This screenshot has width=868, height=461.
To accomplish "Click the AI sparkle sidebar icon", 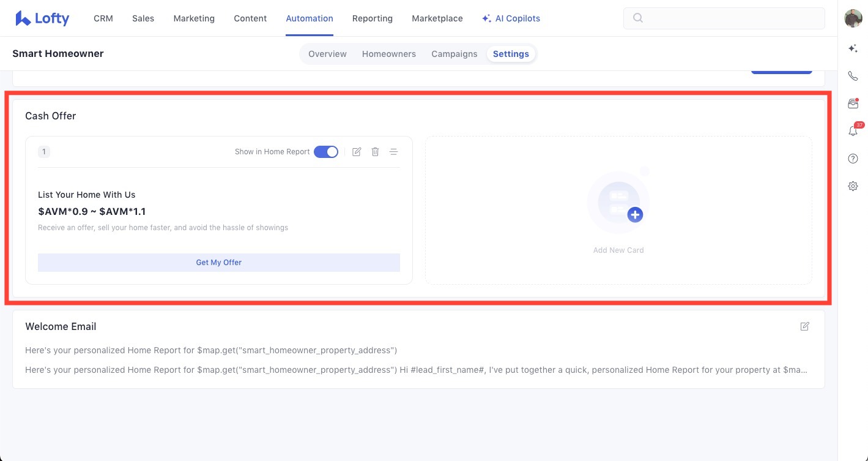I will pos(853,48).
